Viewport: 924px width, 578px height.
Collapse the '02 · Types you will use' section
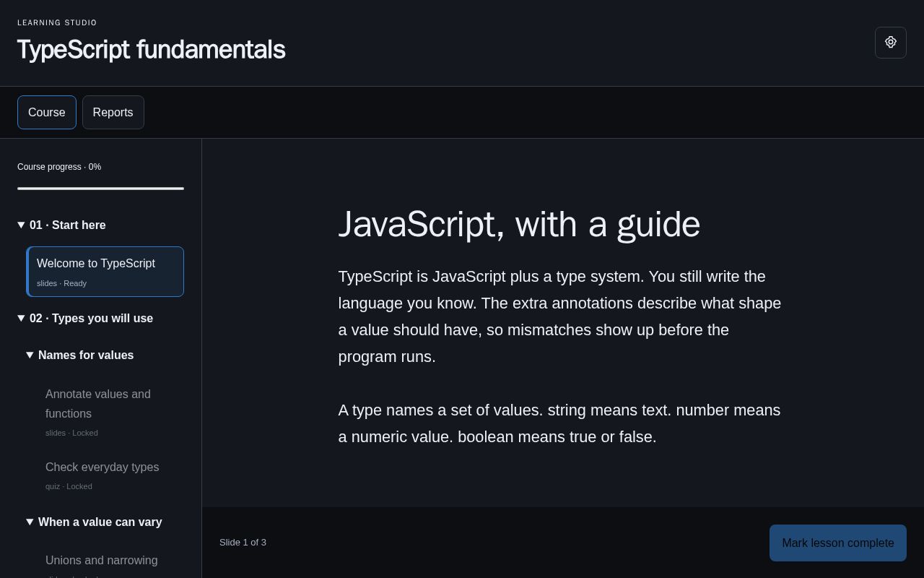100,319
